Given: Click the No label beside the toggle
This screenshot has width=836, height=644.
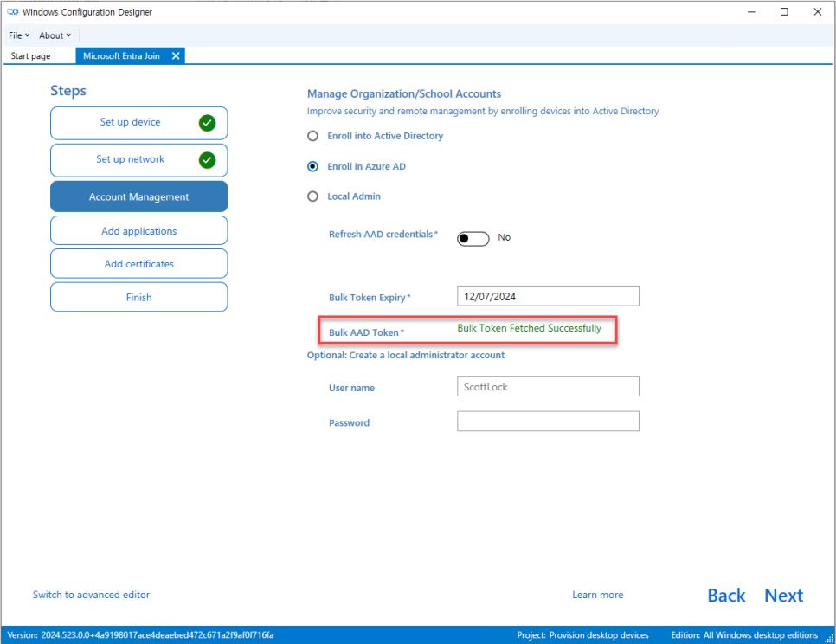Looking at the screenshot, I should pos(504,237).
